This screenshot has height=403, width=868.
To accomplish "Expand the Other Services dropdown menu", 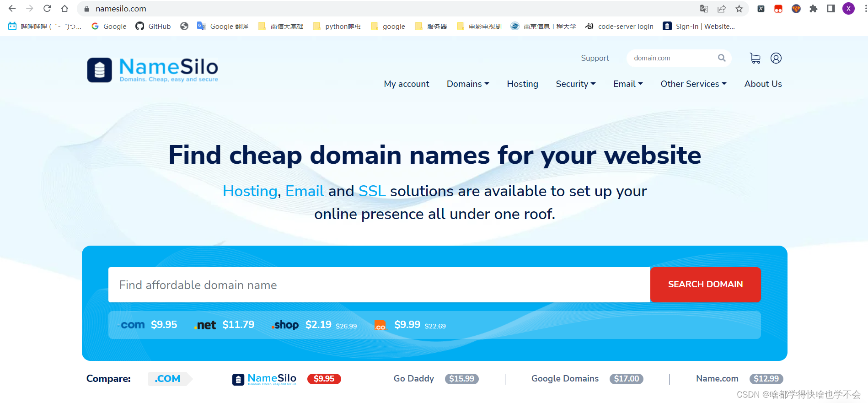I will click(693, 84).
